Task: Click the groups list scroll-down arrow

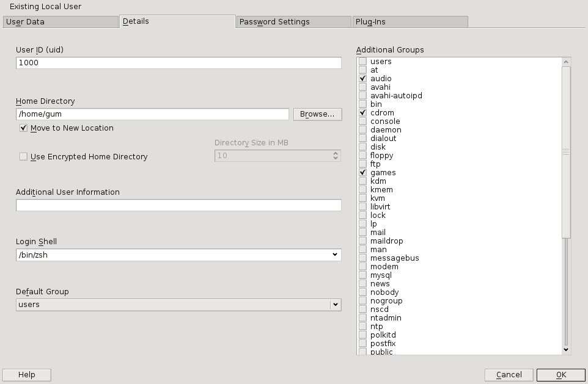Action: (x=566, y=350)
